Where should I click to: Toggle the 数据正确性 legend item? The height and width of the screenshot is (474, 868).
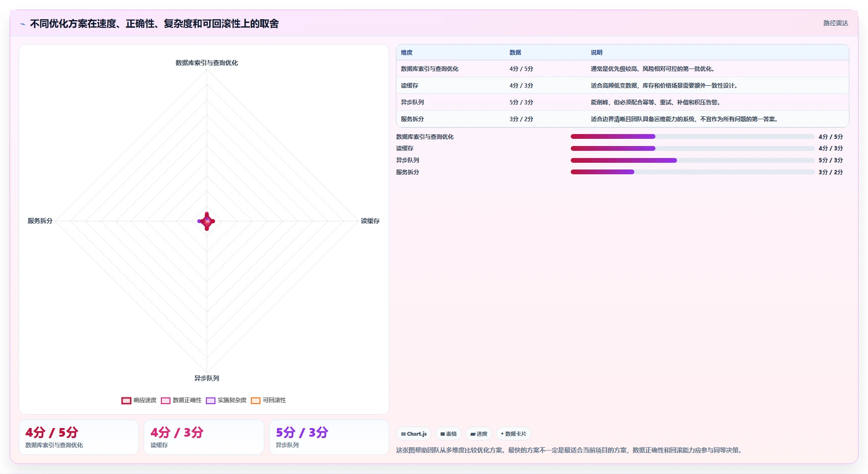click(x=181, y=400)
